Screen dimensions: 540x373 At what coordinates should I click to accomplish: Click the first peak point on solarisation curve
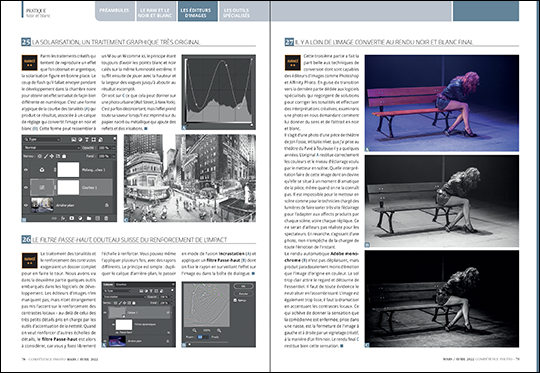[226, 64]
